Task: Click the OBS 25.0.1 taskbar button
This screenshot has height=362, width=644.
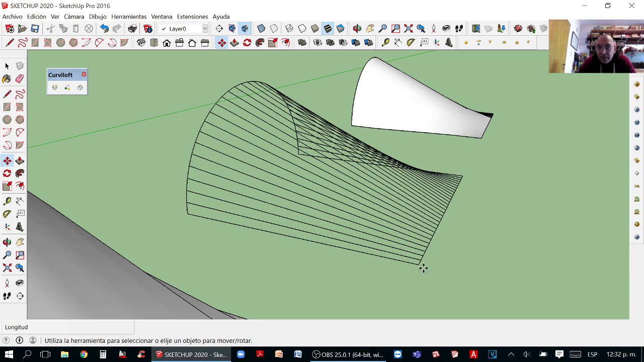Action: coord(348,354)
